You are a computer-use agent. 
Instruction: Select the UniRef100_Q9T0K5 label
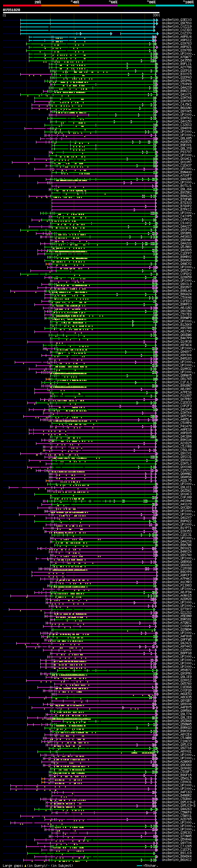point(177,111)
